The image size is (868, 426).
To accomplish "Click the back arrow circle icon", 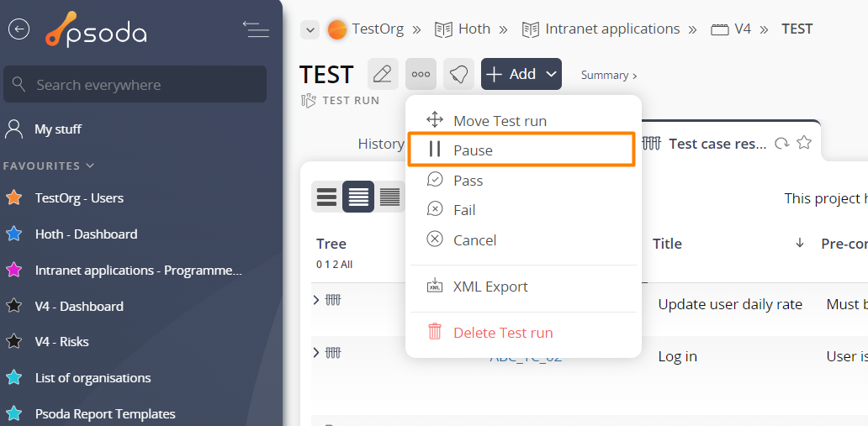I will click(19, 29).
